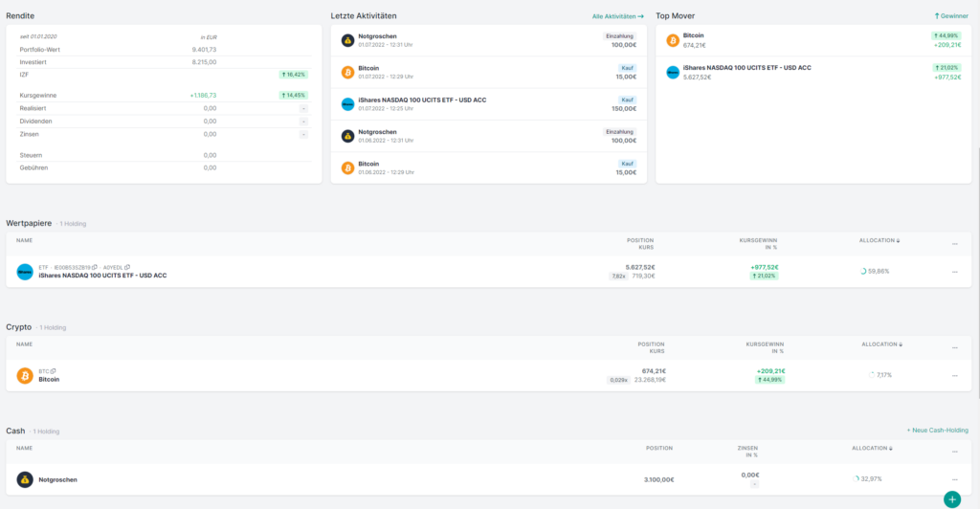Select Bitcoin entry in Top Mover
This screenshot has height=509, width=980.
click(x=813, y=40)
